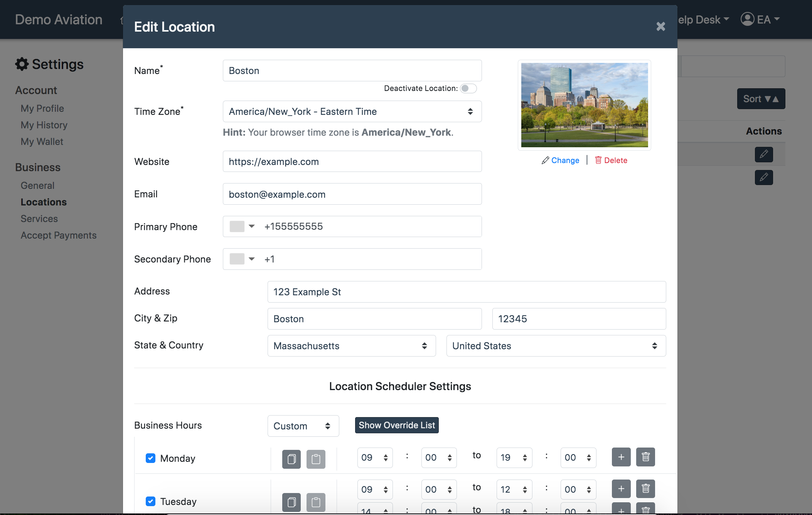Add a time slot to Monday with plus
Image resolution: width=812 pixels, height=515 pixels.
(621, 457)
